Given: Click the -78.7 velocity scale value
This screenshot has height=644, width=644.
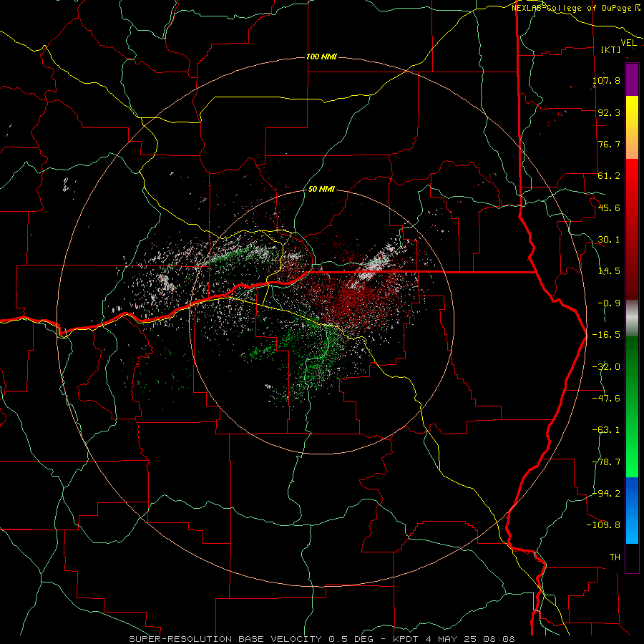Looking at the screenshot, I should point(606,462).
